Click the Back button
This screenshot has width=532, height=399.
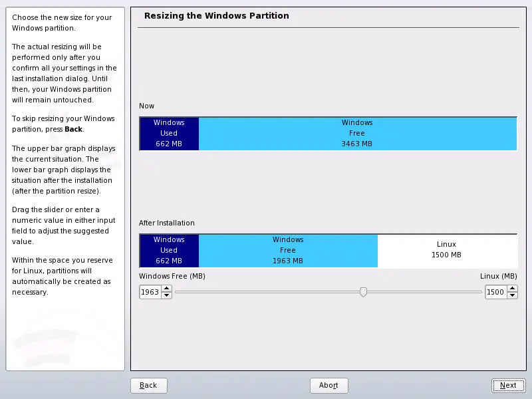tap(148, 385)
